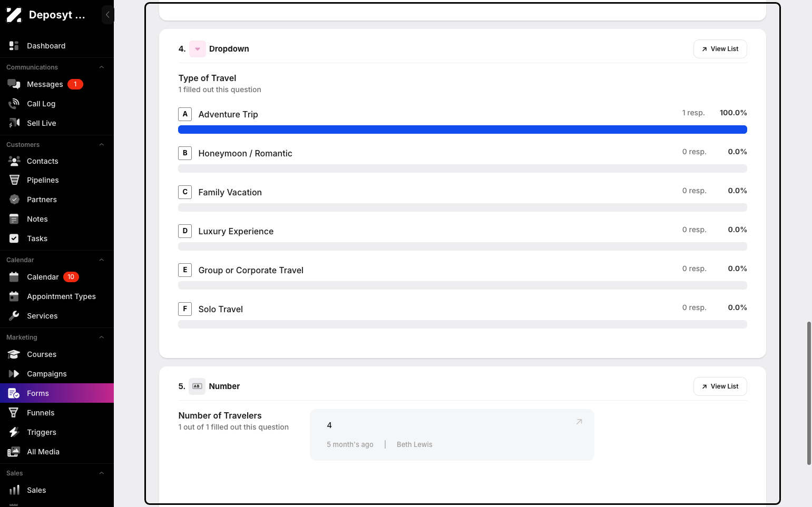This screenshot has width=812, height=507.
Task: Open Appointment Types icon
Action: pos(14,296)
